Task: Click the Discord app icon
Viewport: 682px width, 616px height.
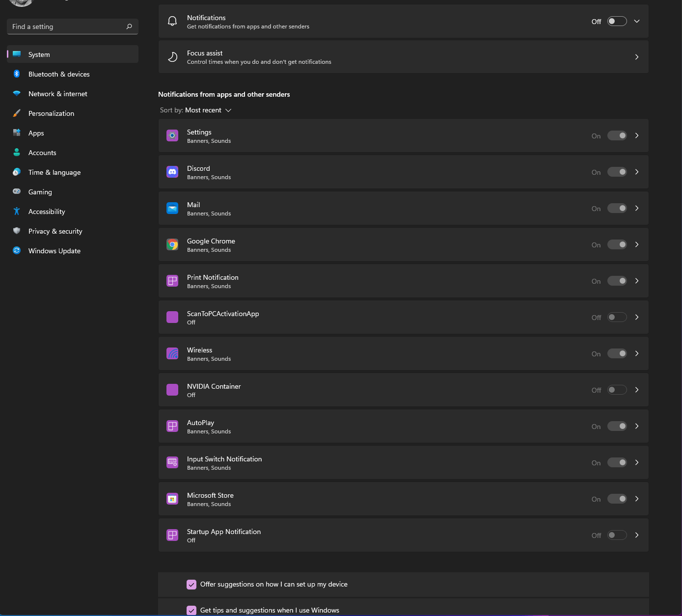Action: pos(172,172)
